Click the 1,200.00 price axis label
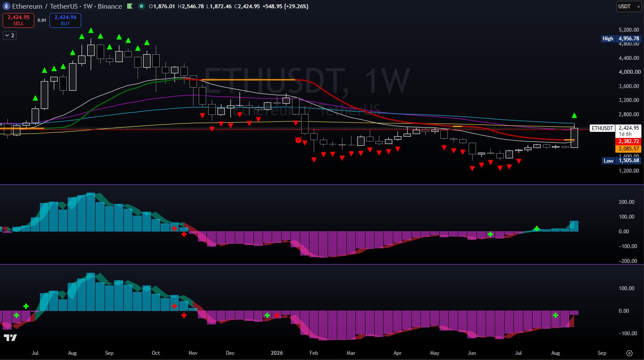 coord(629,171)
